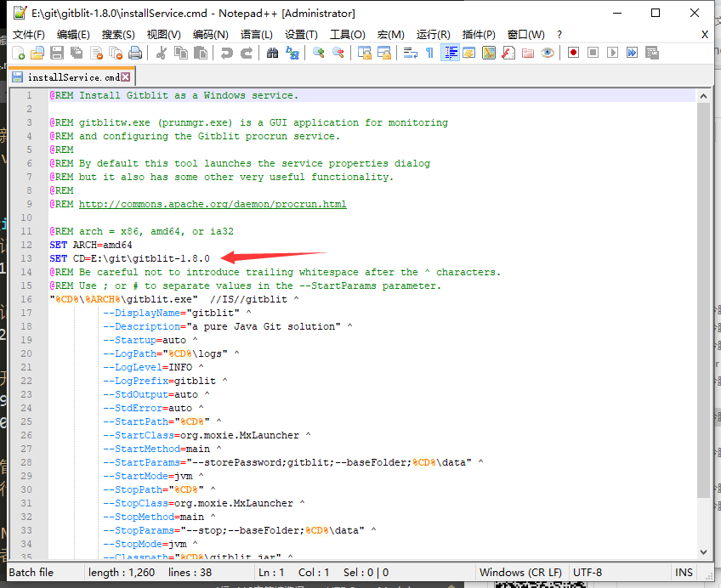Toggle the show all characters pilcrow icon
Viewport: 721px width, 588px height.
(x=429, y=53)
